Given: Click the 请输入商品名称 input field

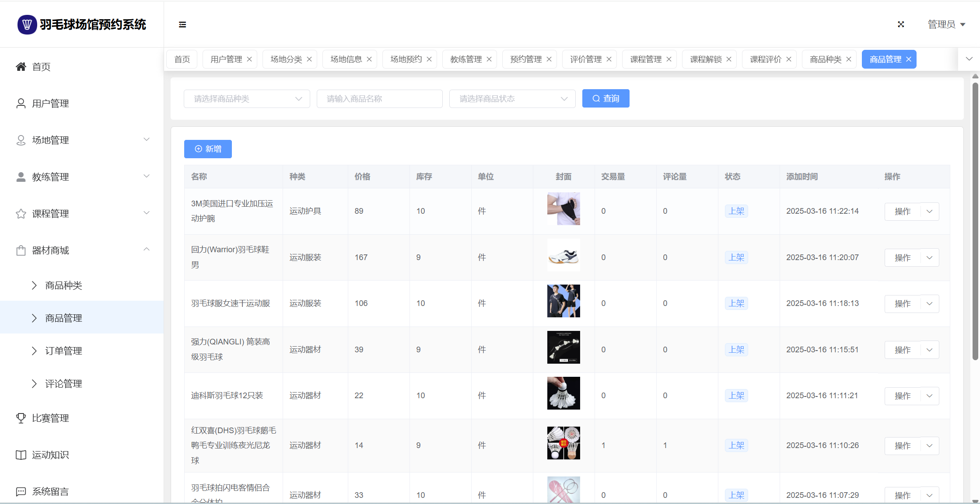Looking at the screenshot, I should pos(379,99).
